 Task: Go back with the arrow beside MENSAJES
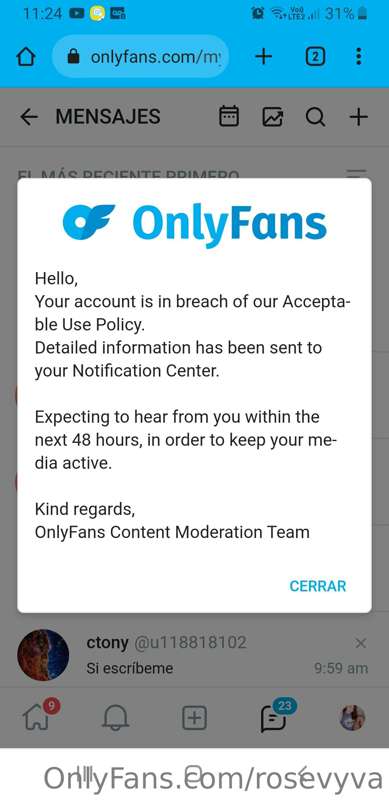29,117
